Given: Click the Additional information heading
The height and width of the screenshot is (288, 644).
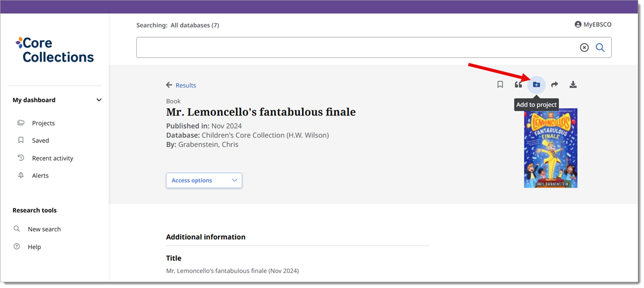Looking at the screenshot, I should click(206, 237).
